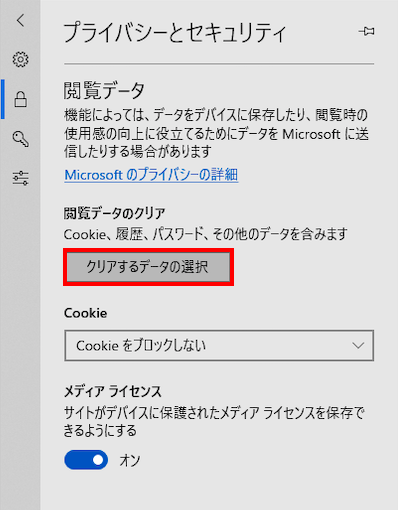Click the 閲覧データのクリア subheading
398x510 pixels.
tap(114, 213)
